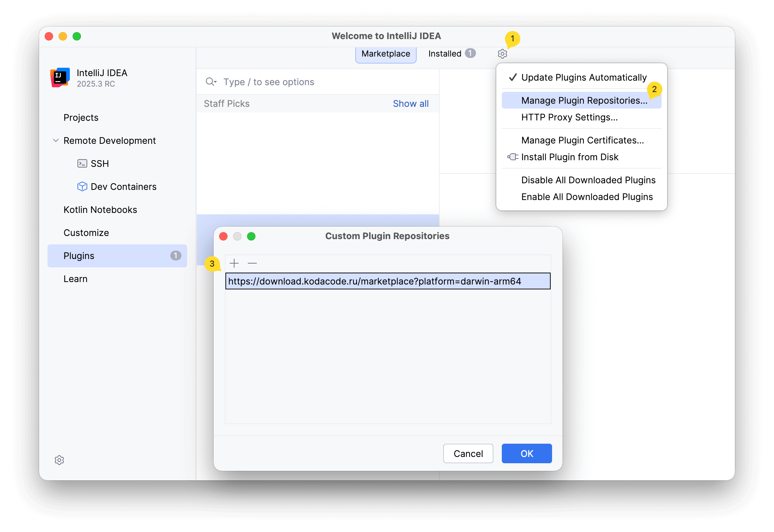Open the search options dropdown arrow

pos(215,83)
